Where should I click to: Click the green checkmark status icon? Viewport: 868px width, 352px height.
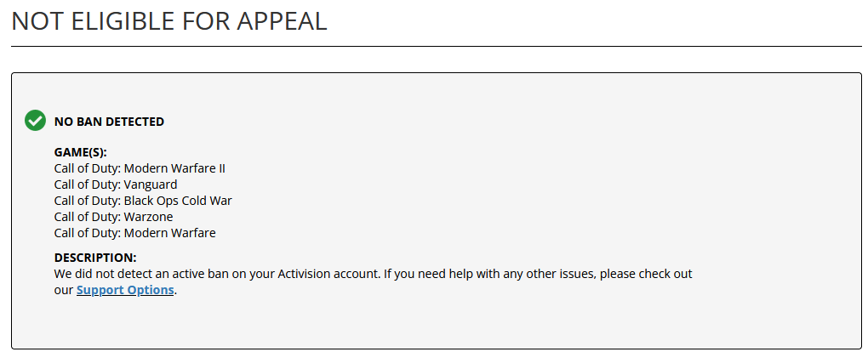[35, 121]
